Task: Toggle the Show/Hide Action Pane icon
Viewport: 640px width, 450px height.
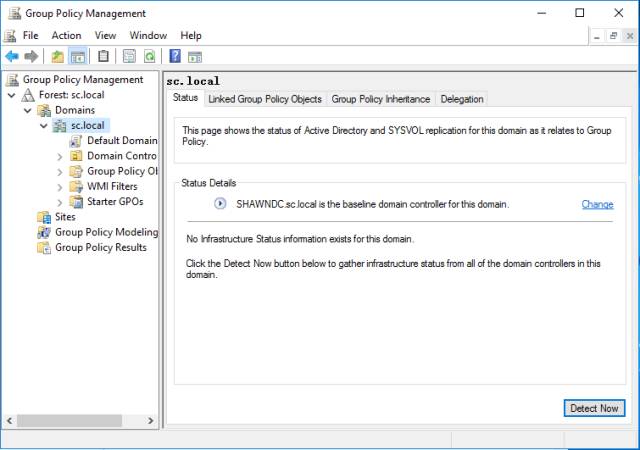Action: (195, 57)
